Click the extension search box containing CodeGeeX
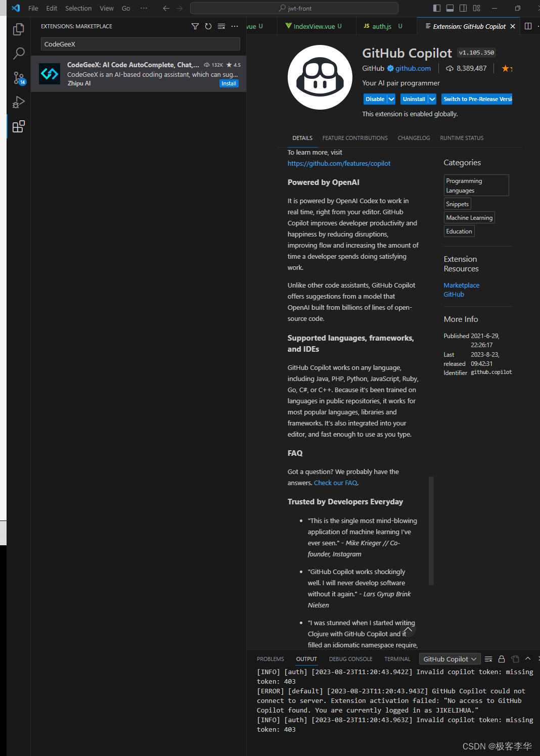Image resolution: width=540 pixels, height=756 pixels. pos(141,44)
